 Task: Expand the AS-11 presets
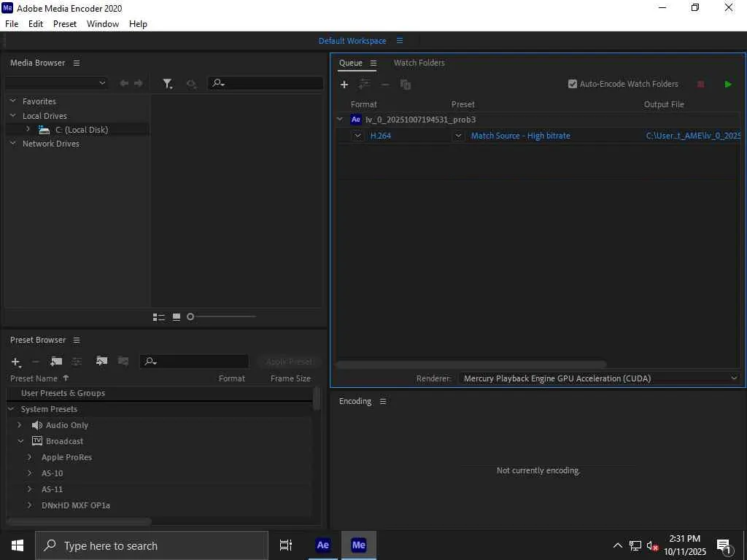click(29, 489)
